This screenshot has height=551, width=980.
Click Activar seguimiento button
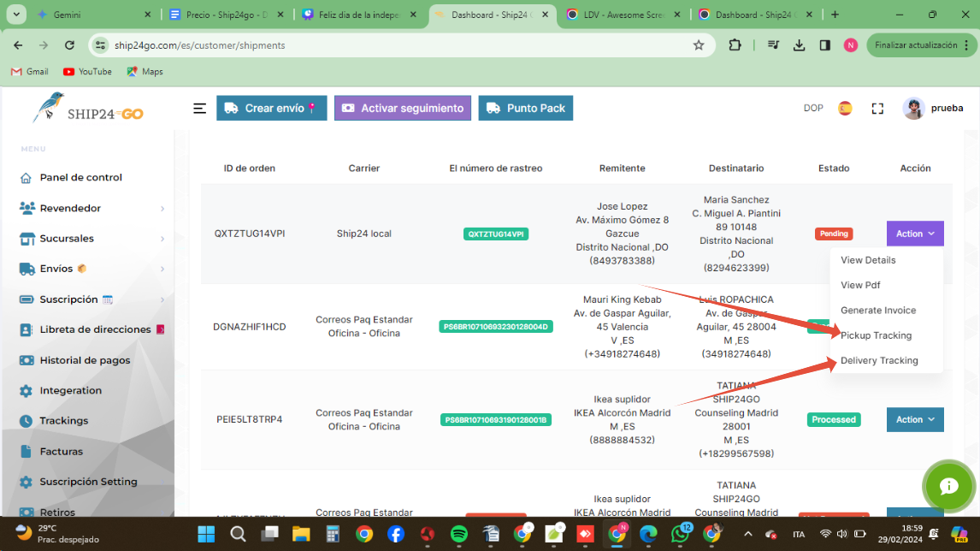(x=403, y=108)
